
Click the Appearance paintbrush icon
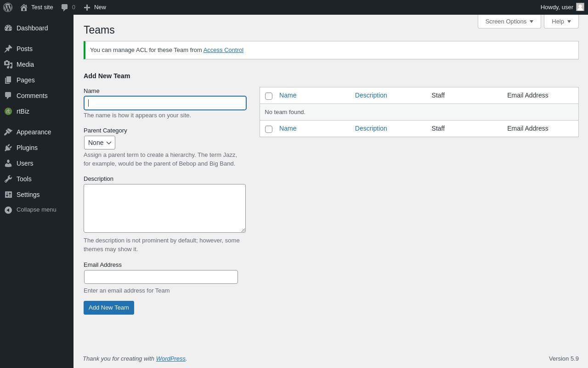(x=8, y=132)
